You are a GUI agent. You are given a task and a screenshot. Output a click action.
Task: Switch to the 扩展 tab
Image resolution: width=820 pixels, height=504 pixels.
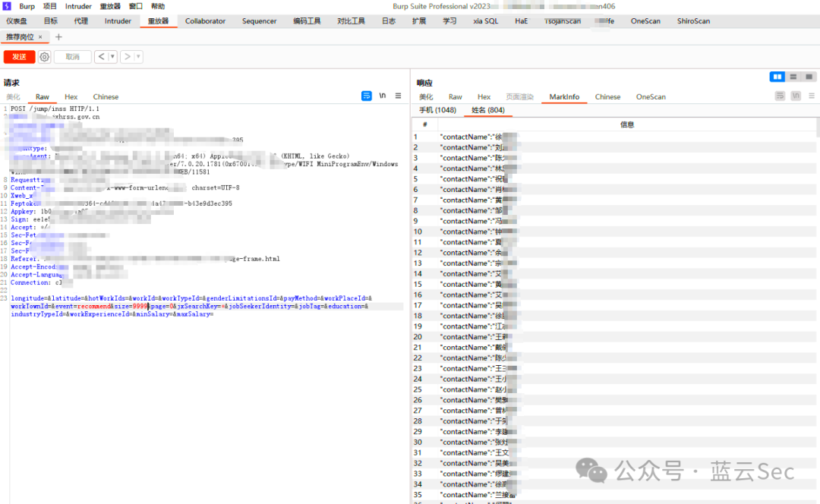coord(419,21)
